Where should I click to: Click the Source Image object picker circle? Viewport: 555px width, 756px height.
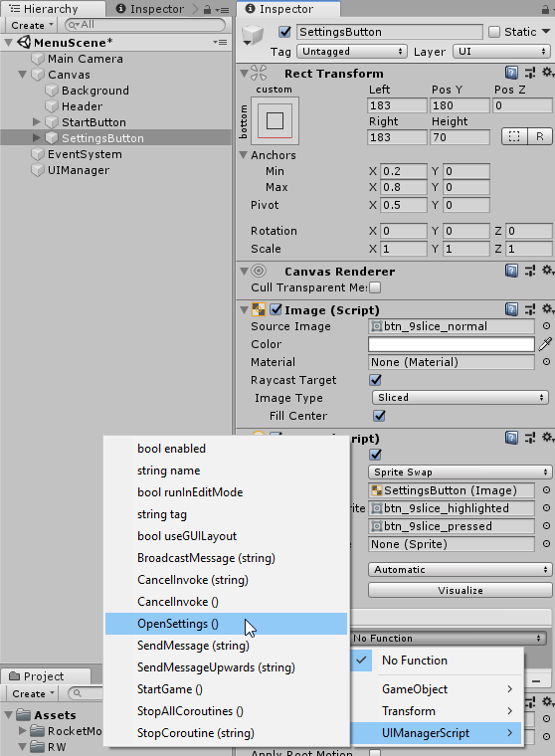click(546, 326)
